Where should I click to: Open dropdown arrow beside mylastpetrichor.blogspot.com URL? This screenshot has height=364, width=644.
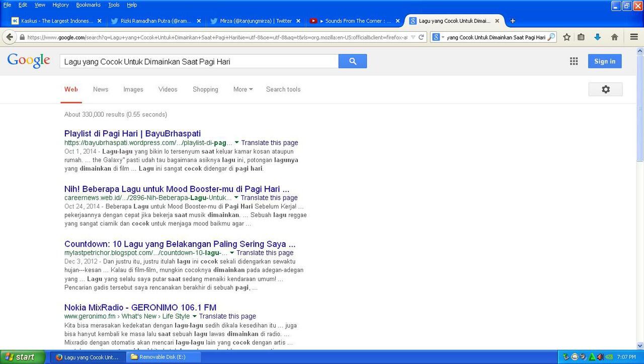pyautogui.click(x=232, y=253)
